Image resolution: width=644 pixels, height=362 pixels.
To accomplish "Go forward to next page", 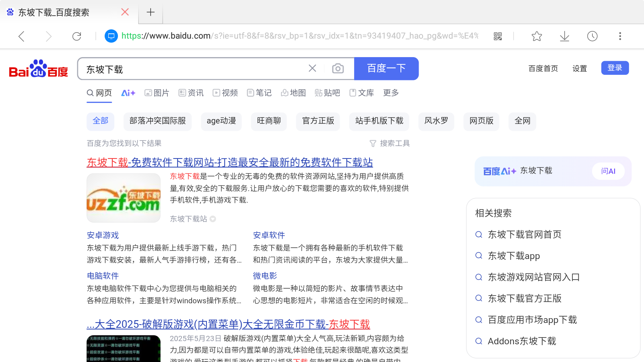I will tap(48, 36).
